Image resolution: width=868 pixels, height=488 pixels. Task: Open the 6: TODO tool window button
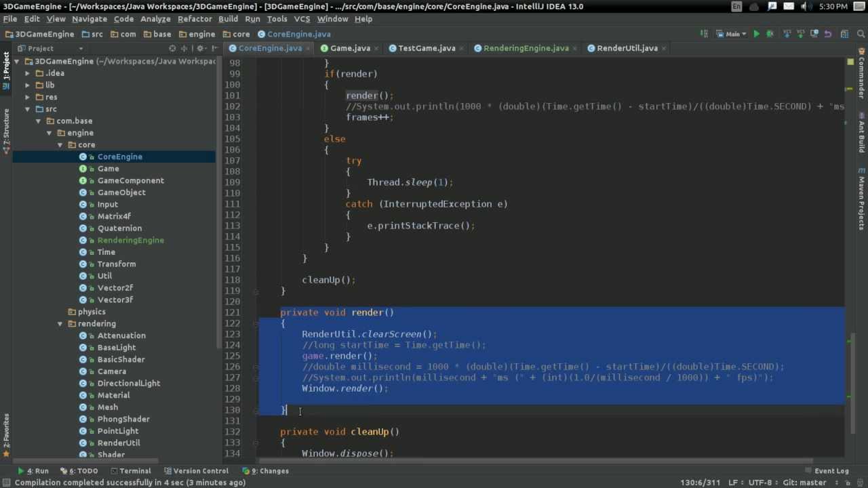[x=79, y=471]
